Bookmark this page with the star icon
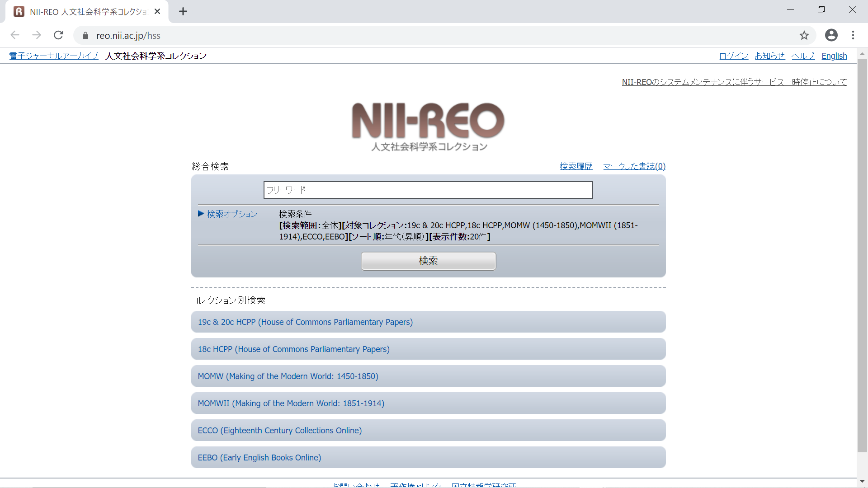This screenshot has width=868, height=488. tap(804, 35)
